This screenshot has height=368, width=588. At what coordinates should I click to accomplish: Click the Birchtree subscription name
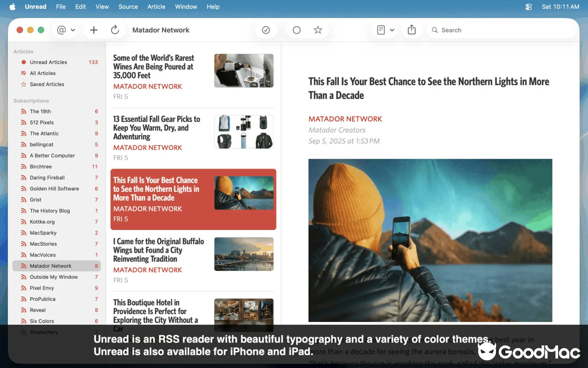[41, 167]
